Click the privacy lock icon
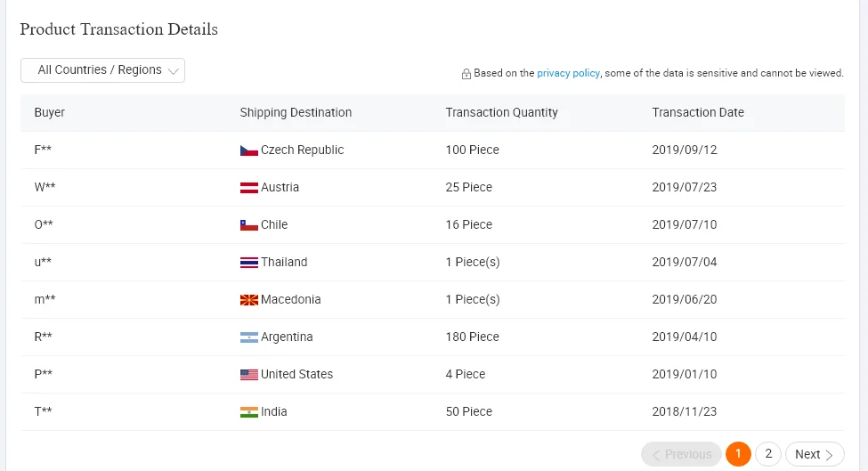Viewport: 868px width, 471px height. [466, 74]
